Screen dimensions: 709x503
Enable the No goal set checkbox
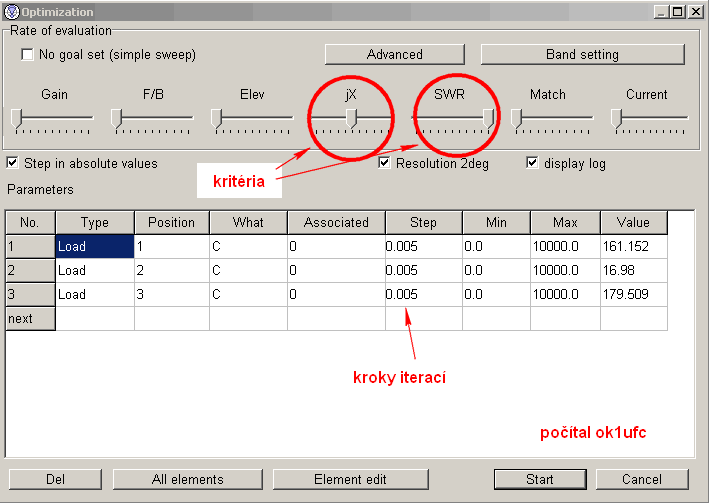coord(27,54)
